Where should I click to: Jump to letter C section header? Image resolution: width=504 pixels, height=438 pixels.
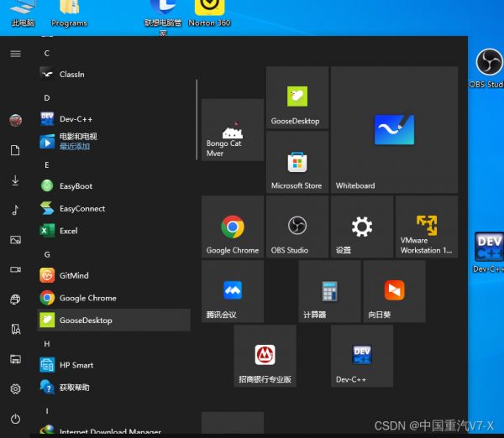click(47, 54)
